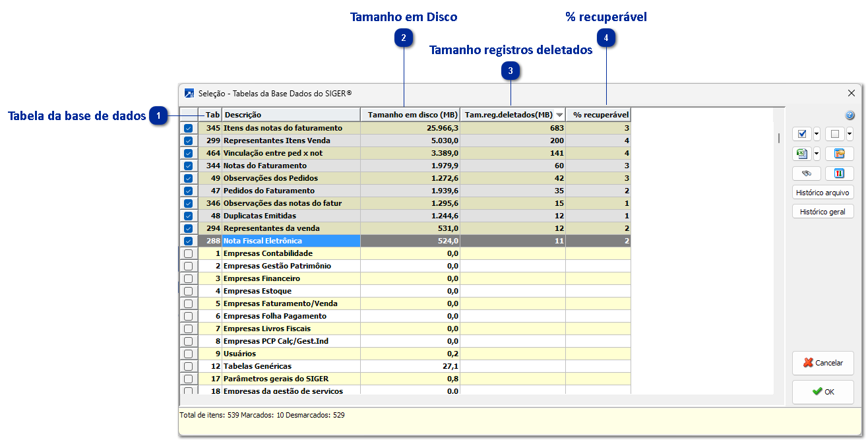Expand the Excel export dropdown arrow
This screenshot has height=442, width=868.
[x=817, y=154]
